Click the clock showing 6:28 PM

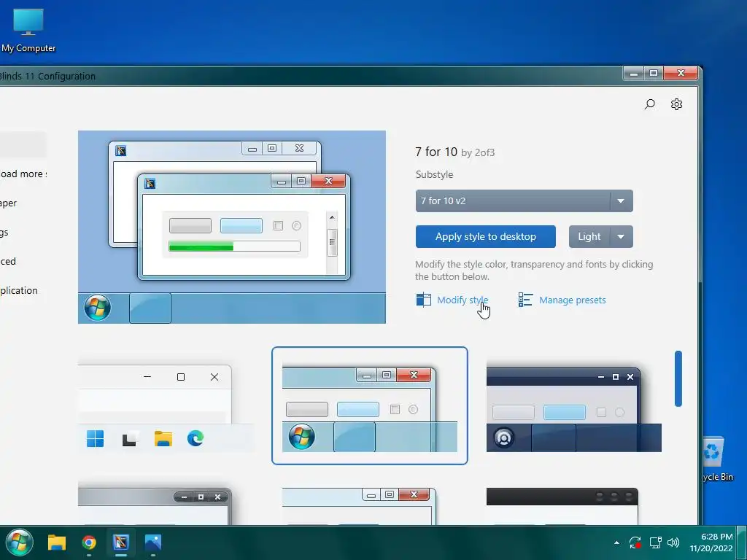click(x=711, y=542)
